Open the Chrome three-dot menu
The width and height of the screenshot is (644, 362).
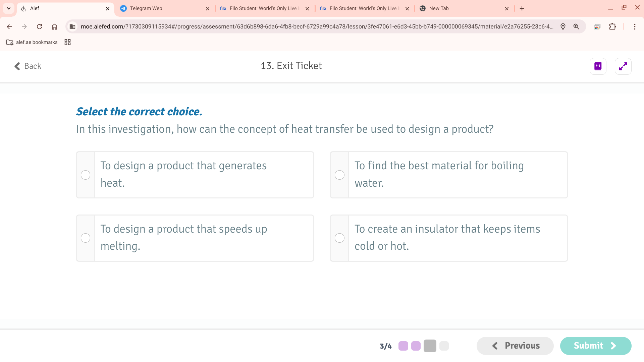(635, 26)
